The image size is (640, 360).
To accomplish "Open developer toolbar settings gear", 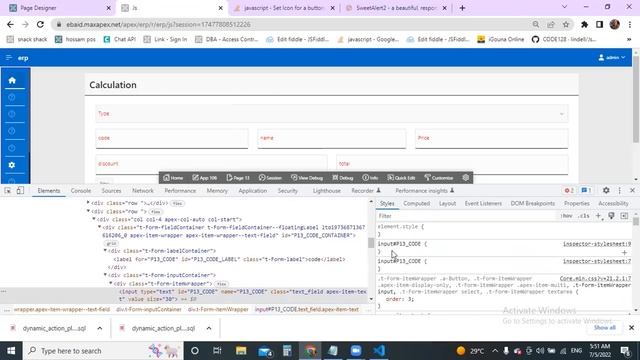I will point(466,178).
